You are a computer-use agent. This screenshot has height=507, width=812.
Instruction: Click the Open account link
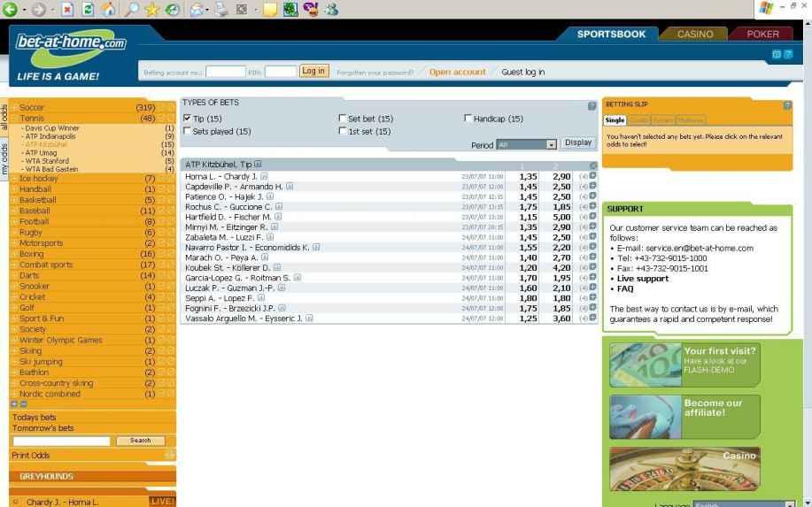point(457,72)
